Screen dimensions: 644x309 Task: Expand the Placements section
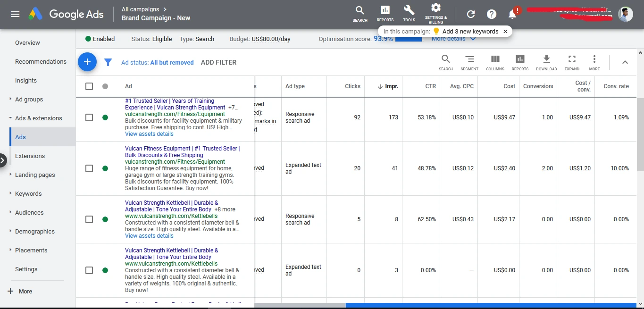(10, 250)
